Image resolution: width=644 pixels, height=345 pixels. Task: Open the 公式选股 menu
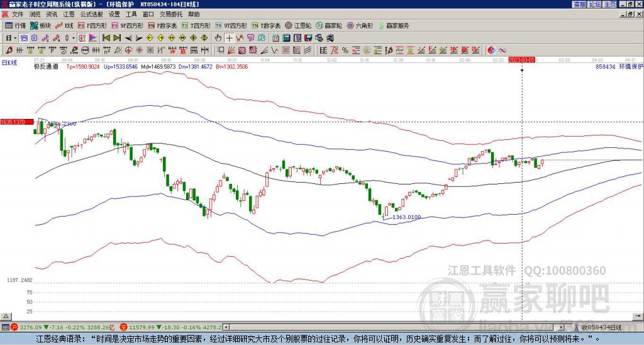click(92, 14)
